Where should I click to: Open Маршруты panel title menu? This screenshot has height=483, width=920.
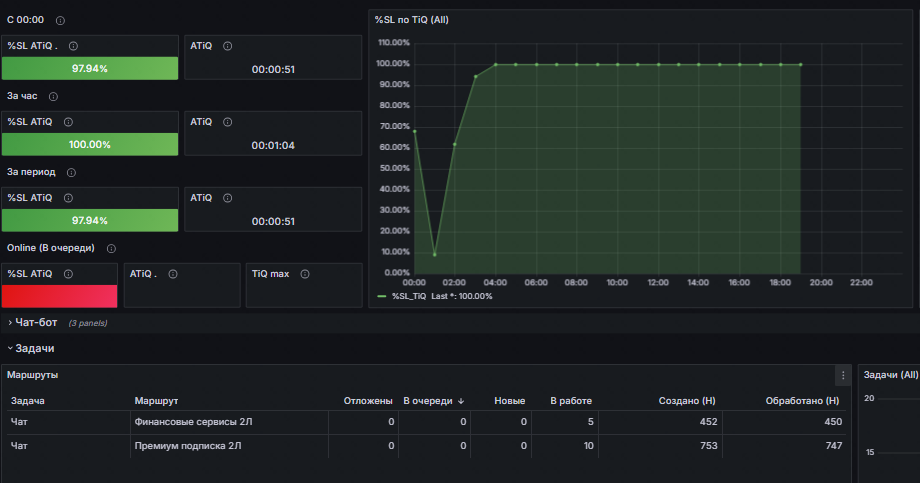click(x=32, y=375)
